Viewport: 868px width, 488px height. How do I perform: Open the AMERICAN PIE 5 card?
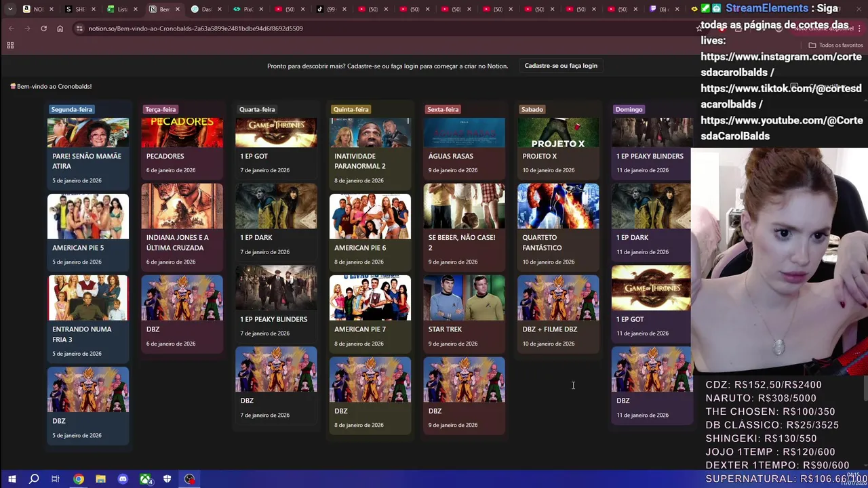click(x=87, y=232)
